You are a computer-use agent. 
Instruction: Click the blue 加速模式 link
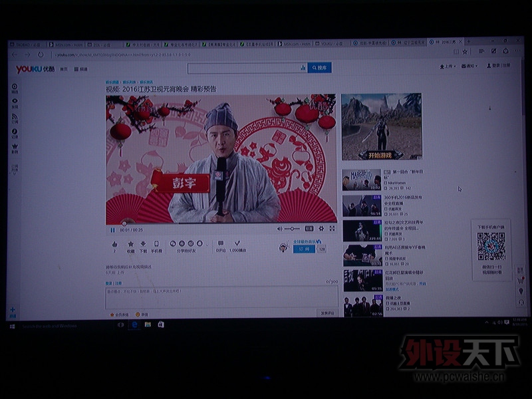point(392,289)
